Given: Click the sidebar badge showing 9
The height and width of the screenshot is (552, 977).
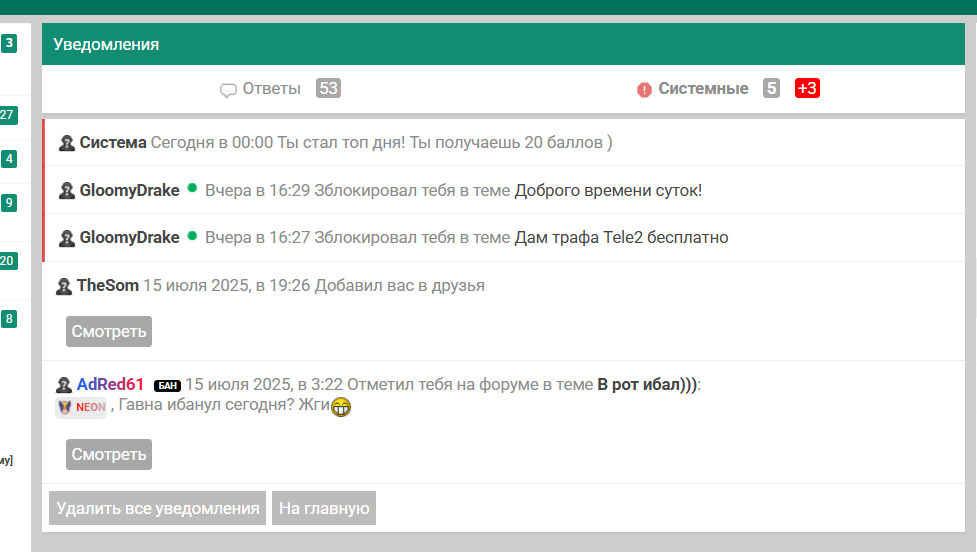Looking at the screenshot, I should (x=9, y=202).
